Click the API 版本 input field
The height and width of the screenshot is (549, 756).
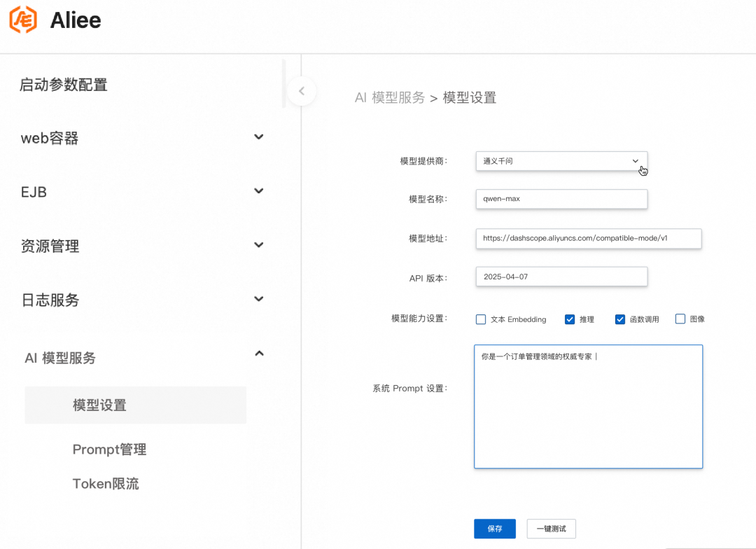560,276
